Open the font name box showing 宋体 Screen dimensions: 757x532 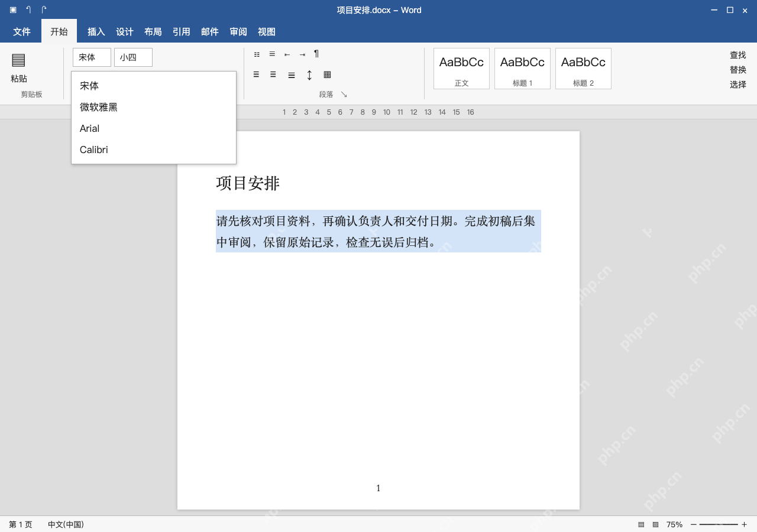pyautogui.click(x=92, y=57)
